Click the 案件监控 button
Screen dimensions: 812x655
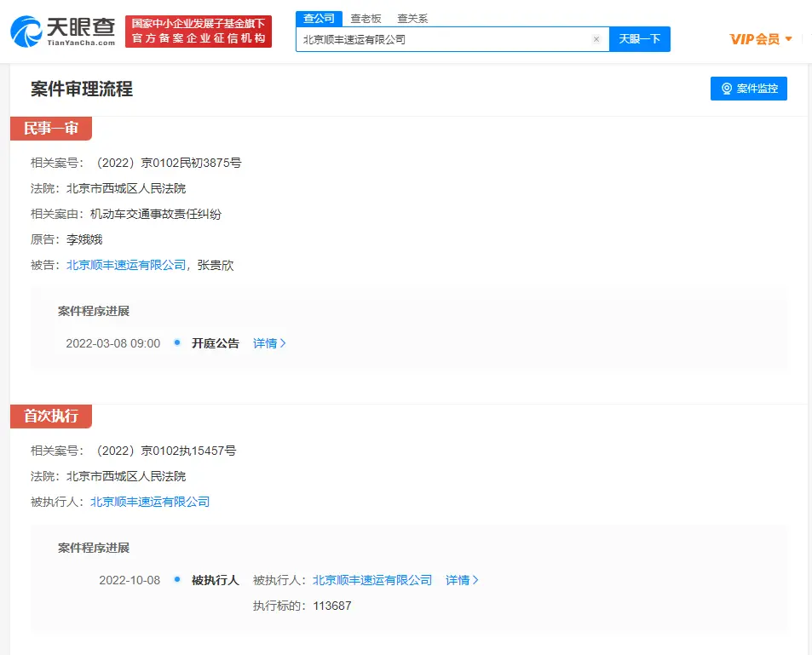pos(748,89)
